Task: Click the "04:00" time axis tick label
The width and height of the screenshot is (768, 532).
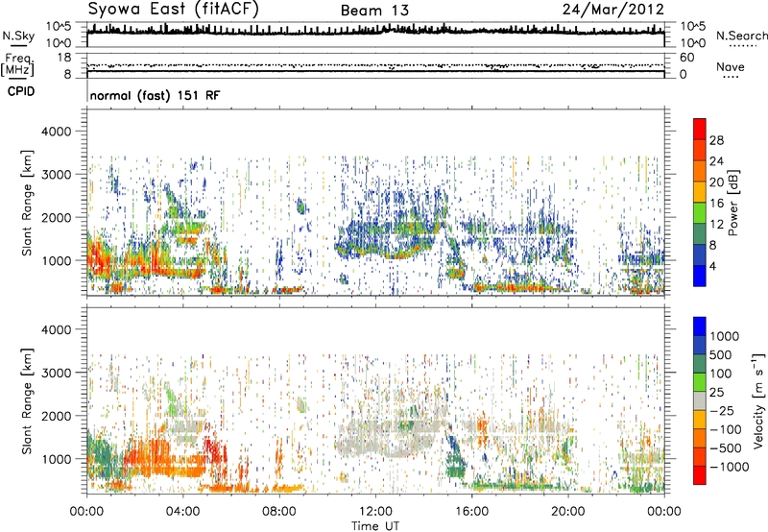Action: click(182, 512)
